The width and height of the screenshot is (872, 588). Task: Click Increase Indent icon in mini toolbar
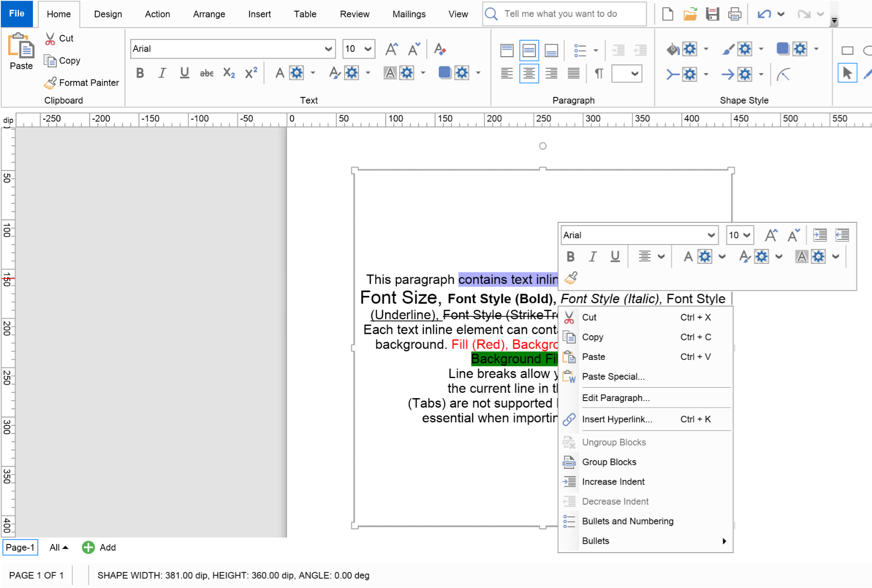tap(820, 235)
